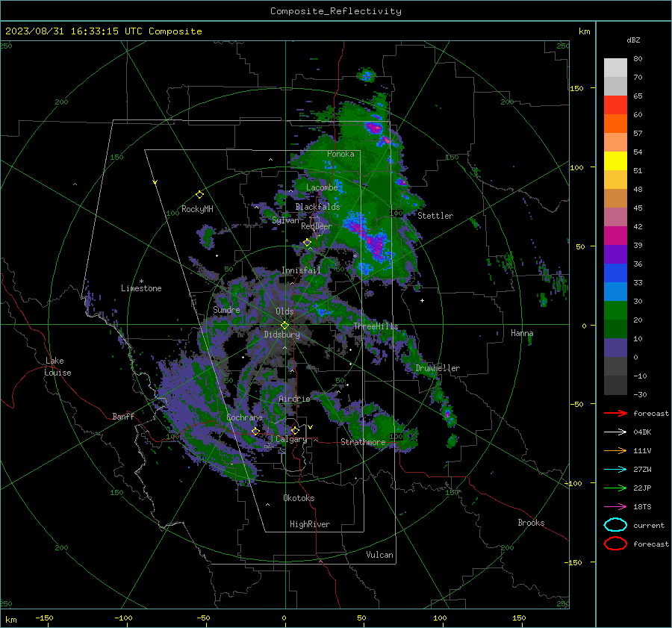Screen dimensions: 672x628
Task: Click the Limestone label
Action: pyautogui.click(x=141, y=288)
